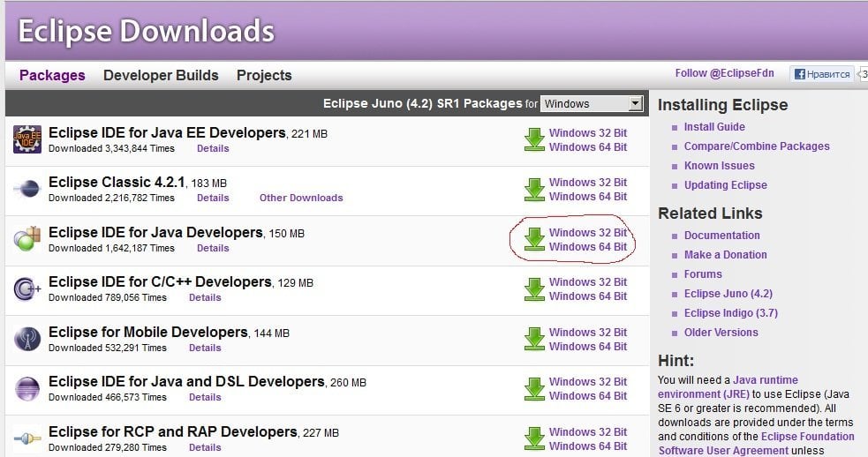Download RCP and RAP Windows 64 Bit
This screenshot has width=868, height=457.
tap(588, 446)
